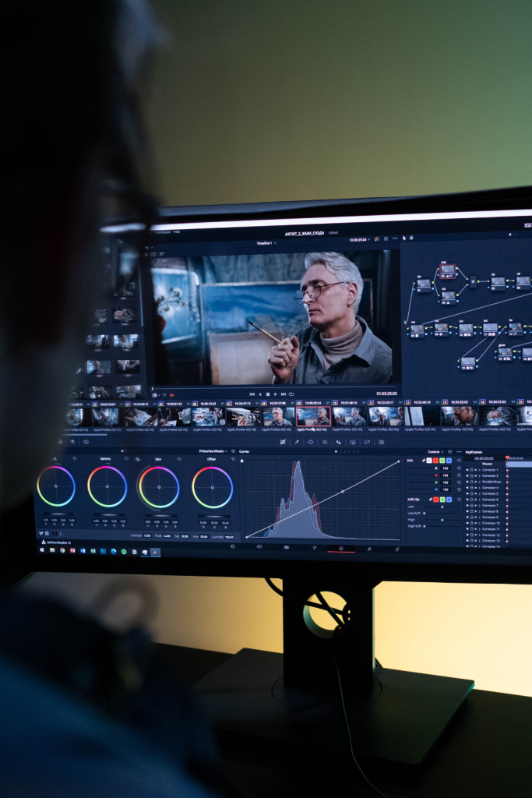Reset the Gain color wheel
The width and height of the screenshot is (532, 798).
coord(179,458)
